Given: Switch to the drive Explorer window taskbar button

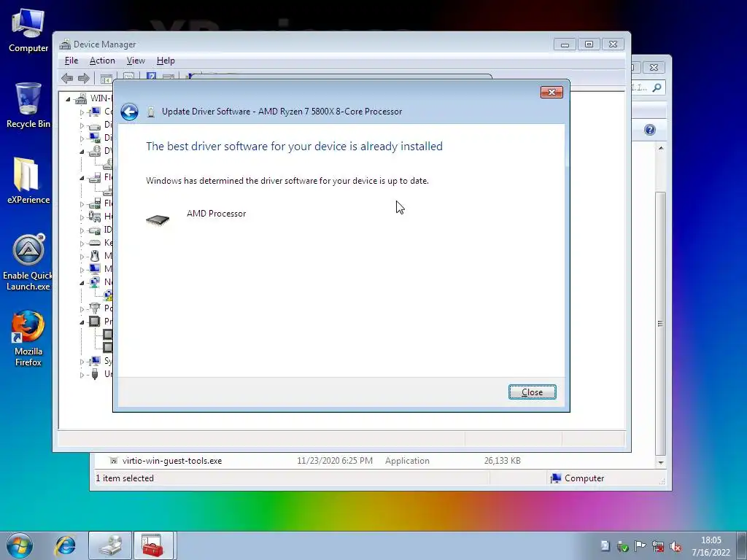Looking at the screenshot, I should [x=110, y=545].
